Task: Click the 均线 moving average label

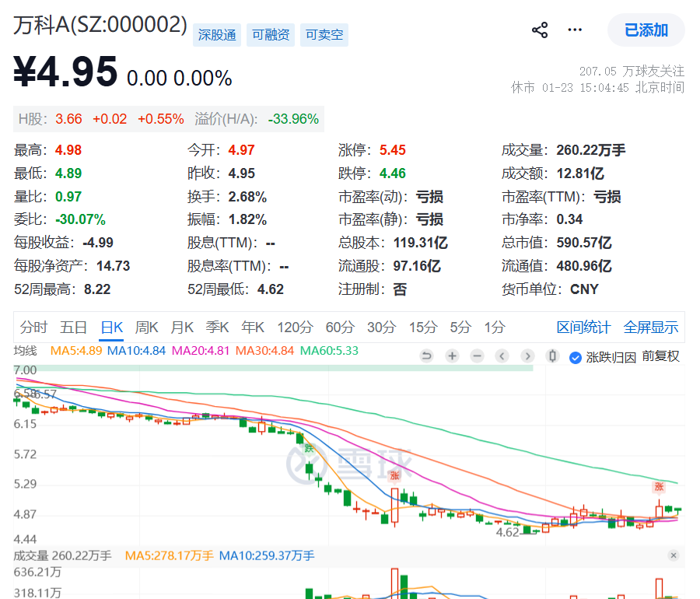Action: point(25,351)
